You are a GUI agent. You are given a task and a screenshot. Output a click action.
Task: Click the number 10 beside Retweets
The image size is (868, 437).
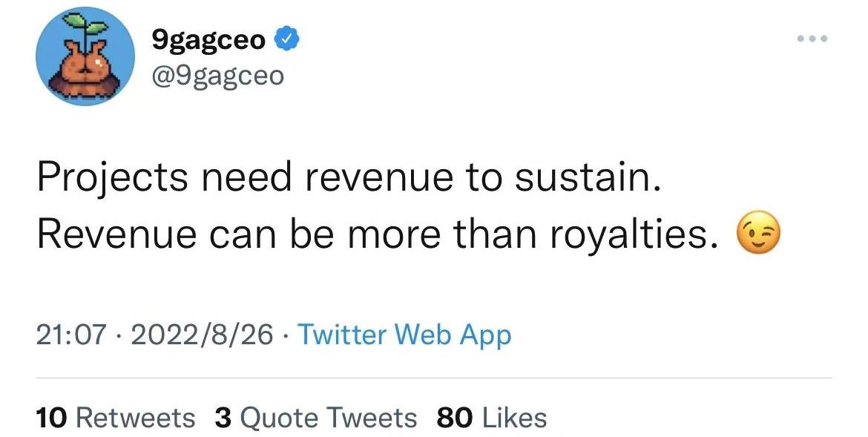click(x=51, y=418)
